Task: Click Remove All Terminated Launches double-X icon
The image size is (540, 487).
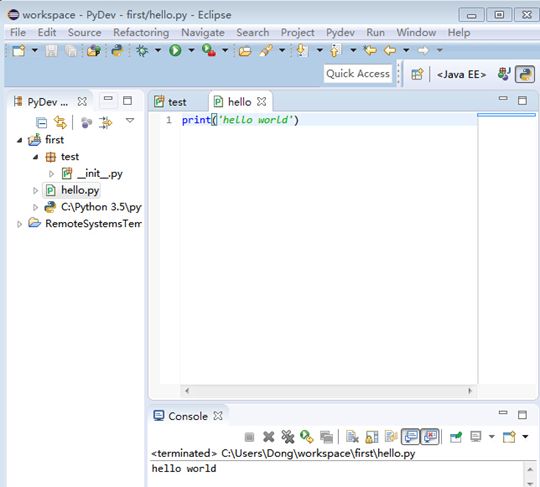Action: [x=288, y=437]
